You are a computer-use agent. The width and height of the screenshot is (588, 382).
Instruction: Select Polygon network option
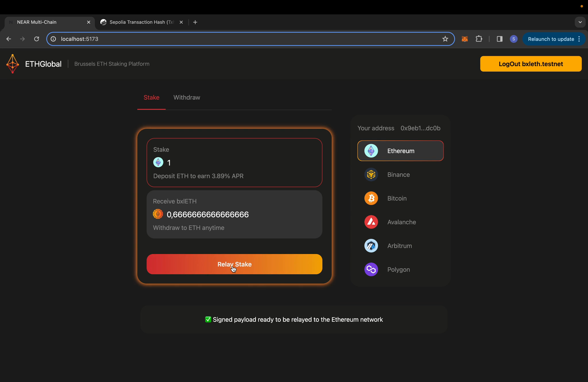click(x=401, y=269)
